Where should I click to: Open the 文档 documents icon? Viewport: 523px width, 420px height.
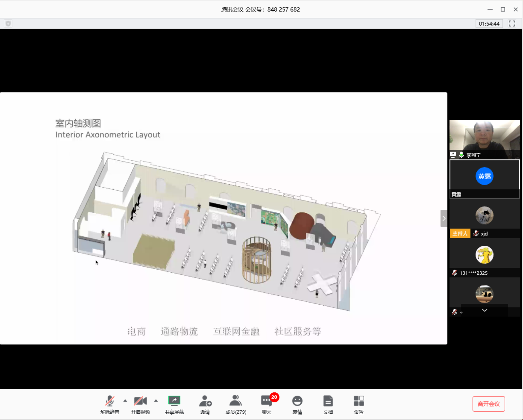[x=328, y=404]
